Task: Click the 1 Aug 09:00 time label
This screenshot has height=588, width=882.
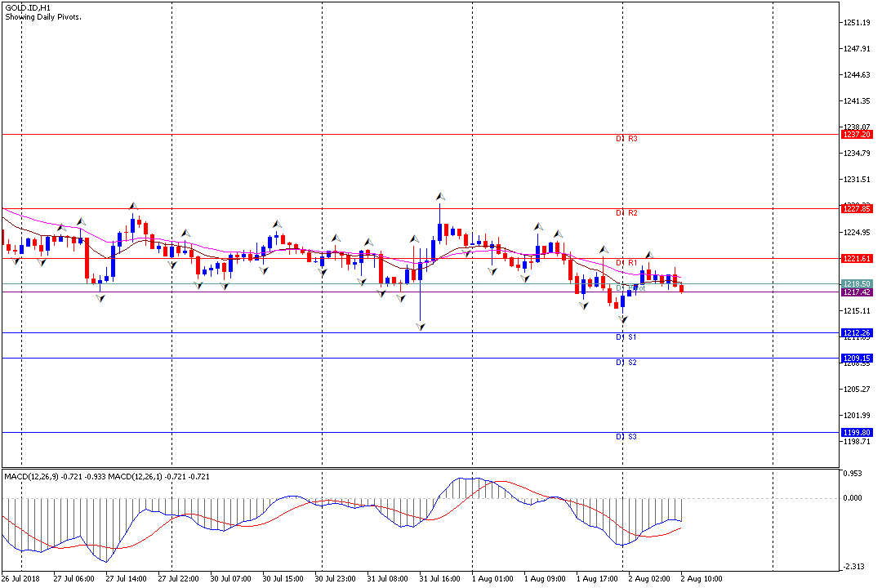Action: (545, 579)
